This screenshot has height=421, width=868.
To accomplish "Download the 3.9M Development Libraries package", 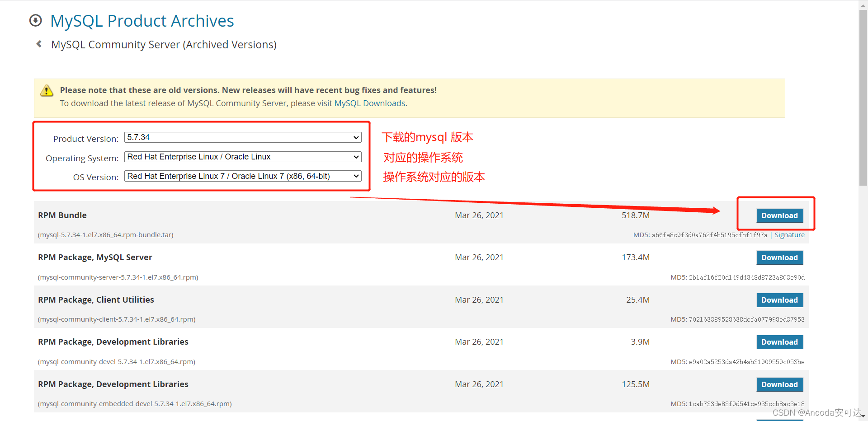I will [779, 342].
